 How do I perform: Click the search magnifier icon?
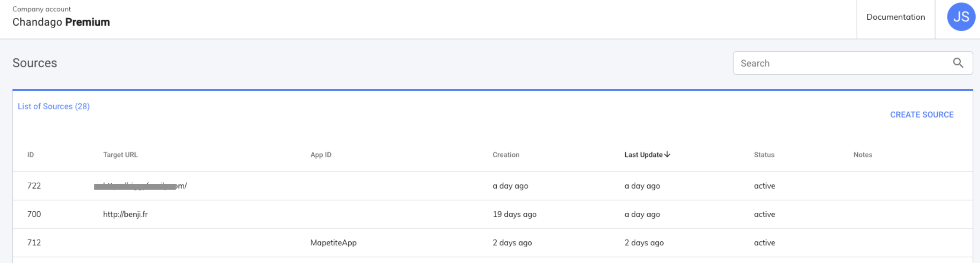pos(958,63)
